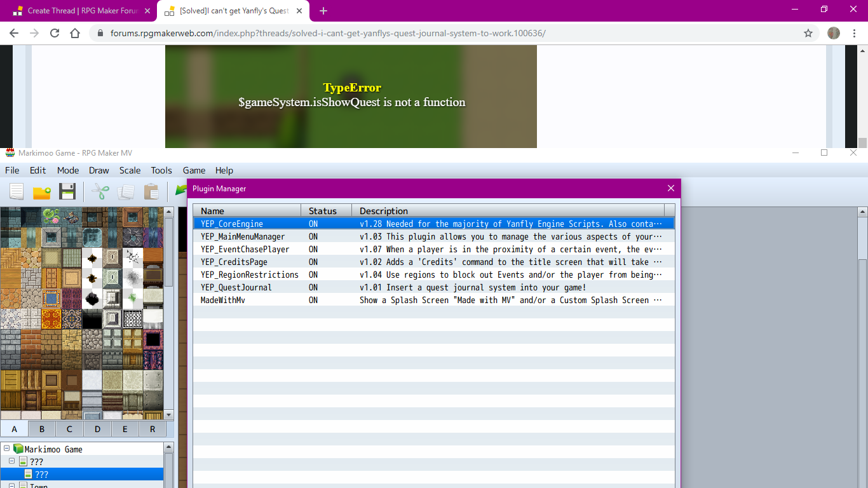
Task: Switch to tileset tab D
Action: (x=97, y=429)
